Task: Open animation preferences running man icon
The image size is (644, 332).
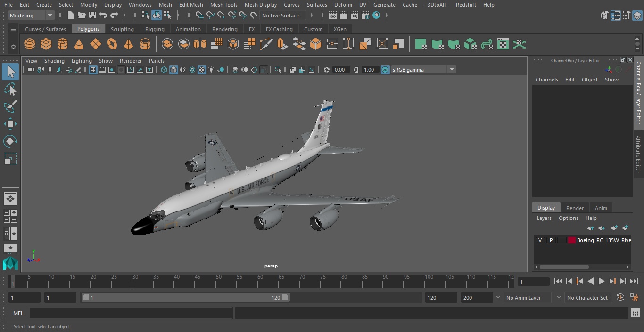Action: pyautogui.click(x=634, y=298)
